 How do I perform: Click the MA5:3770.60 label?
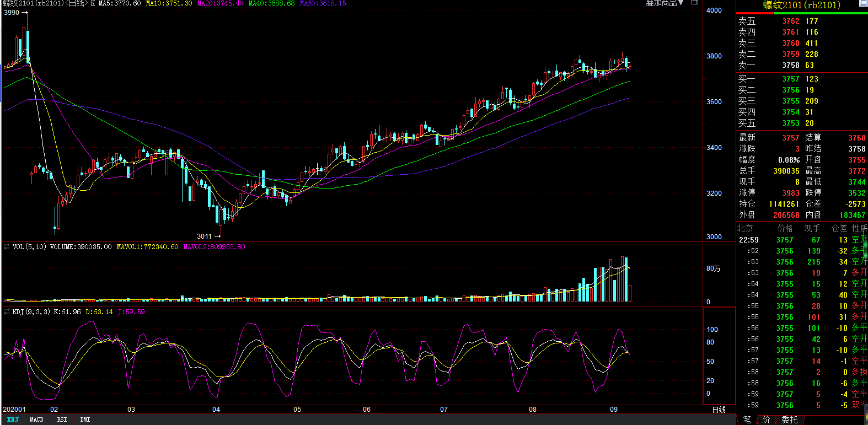tap(120, 3)
